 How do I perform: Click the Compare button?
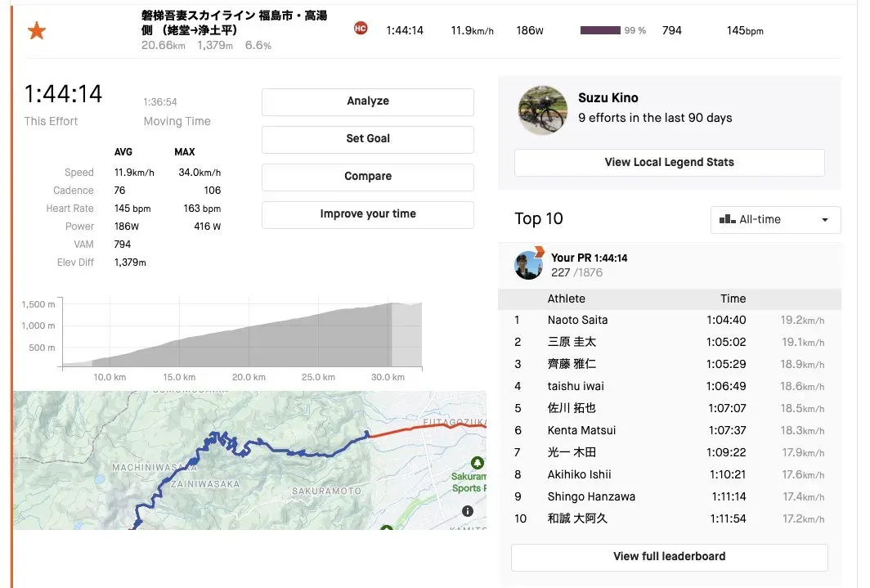coord(367,177)
